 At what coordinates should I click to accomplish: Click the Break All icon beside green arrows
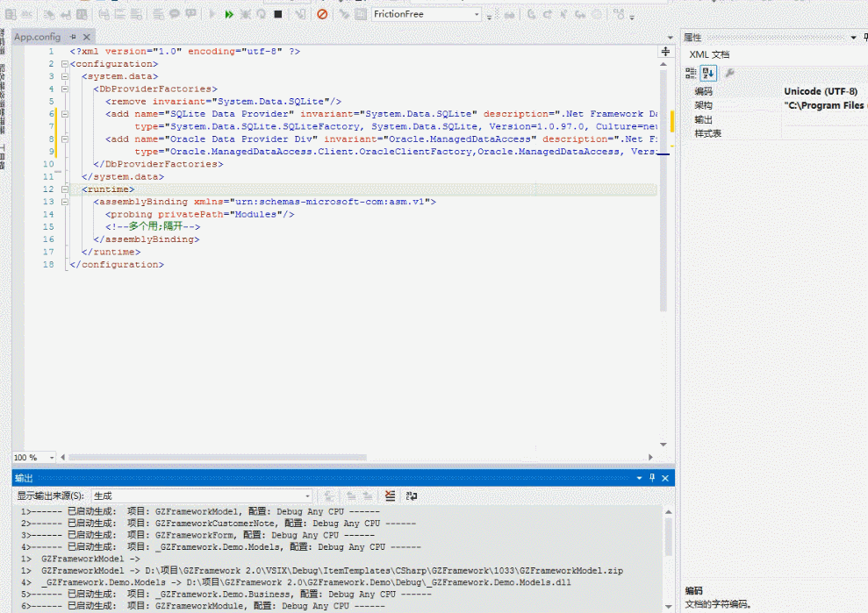pos(245,14)
